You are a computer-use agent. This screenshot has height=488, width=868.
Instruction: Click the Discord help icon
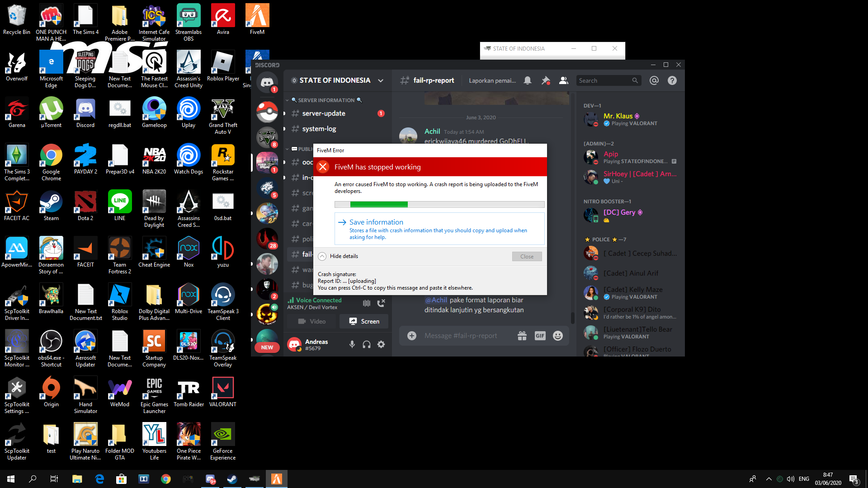point(672,80)
